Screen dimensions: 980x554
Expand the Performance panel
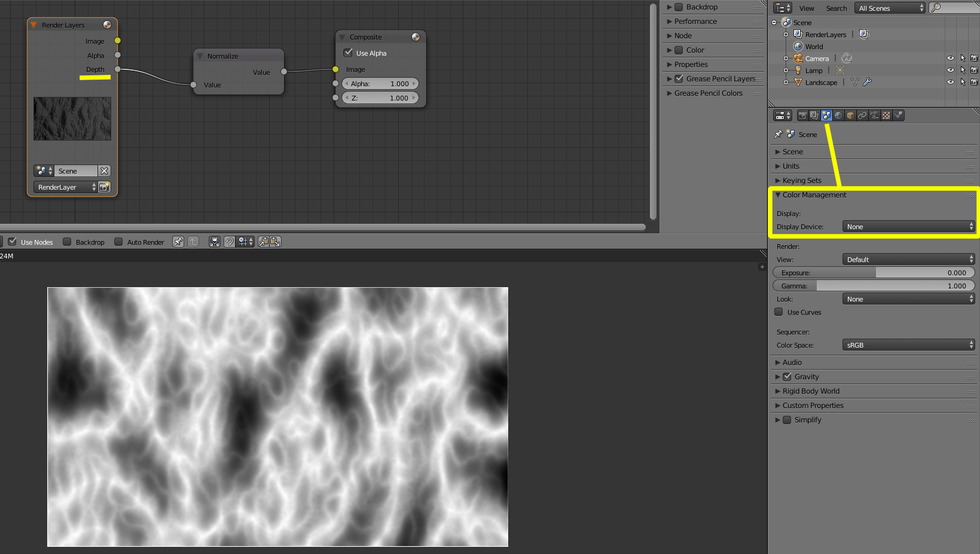point(694,21)
